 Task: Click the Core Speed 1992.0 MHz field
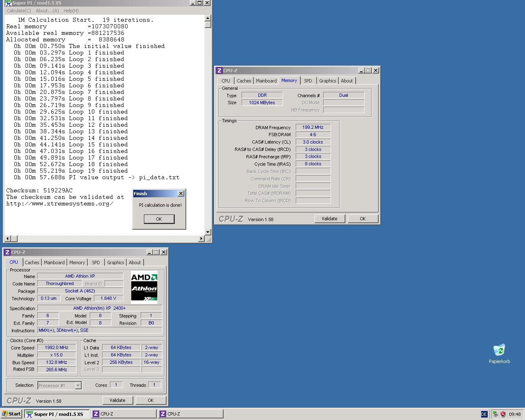(x=57, y=347)
